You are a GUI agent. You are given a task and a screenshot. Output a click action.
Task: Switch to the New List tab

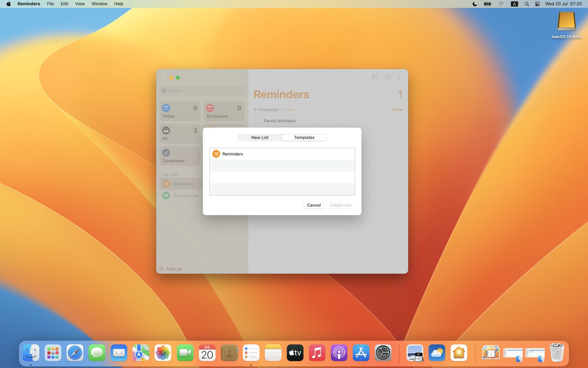(x=260, y=138)
